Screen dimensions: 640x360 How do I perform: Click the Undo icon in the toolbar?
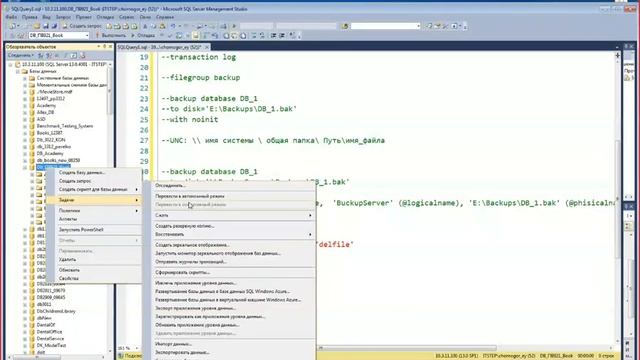173,26
